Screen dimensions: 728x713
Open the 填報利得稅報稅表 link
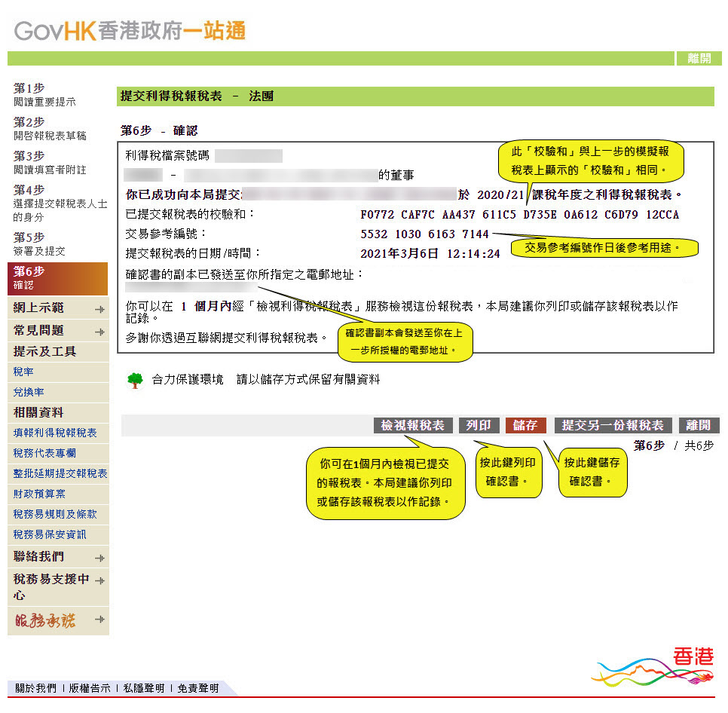(x=55, y=433)
